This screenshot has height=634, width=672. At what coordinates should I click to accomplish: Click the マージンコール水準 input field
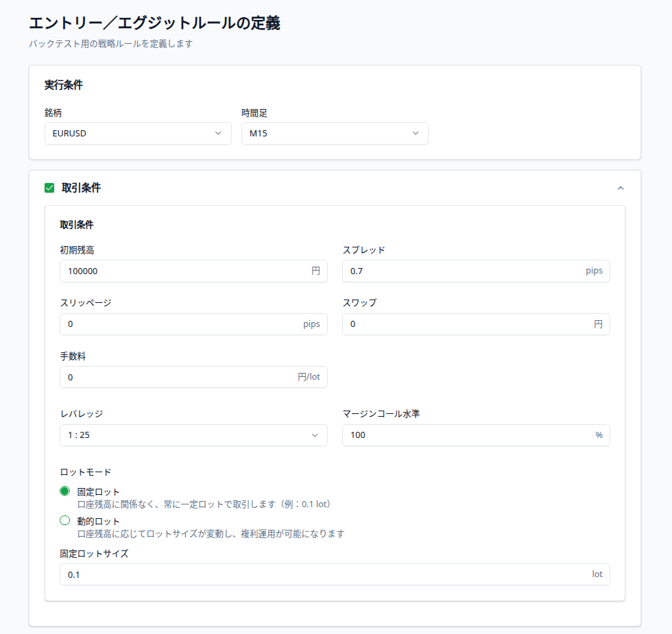point(466,435)
